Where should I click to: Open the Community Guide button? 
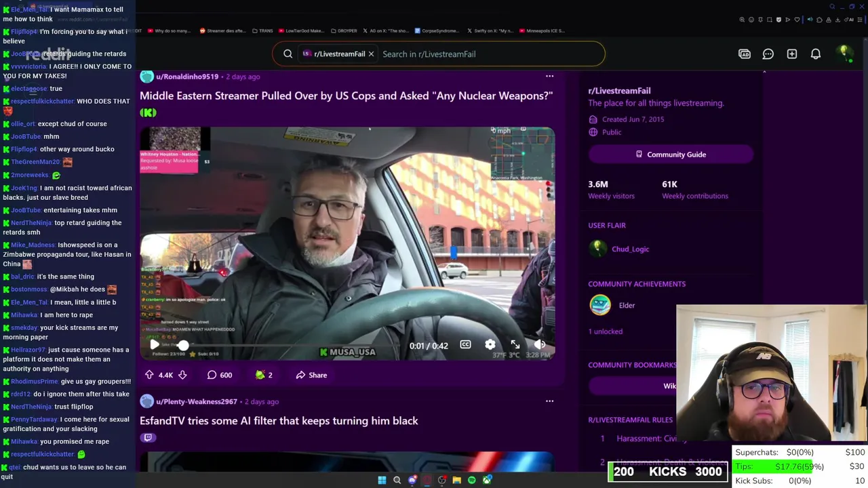[x=670, y=155]
